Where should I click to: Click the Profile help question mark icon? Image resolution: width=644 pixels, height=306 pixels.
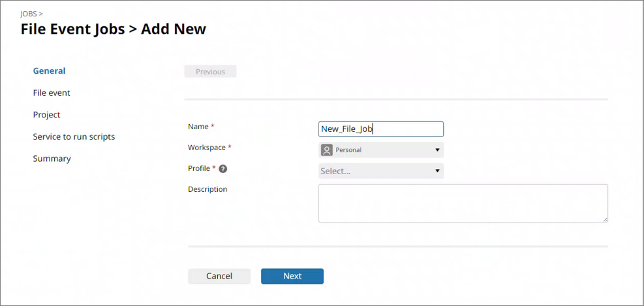click(x=223, y=169)
